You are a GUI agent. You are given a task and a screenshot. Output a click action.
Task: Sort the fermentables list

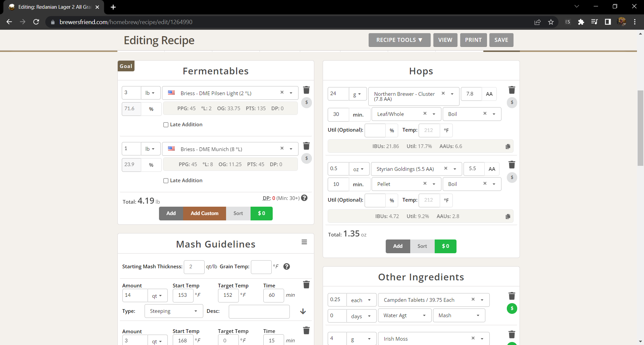(x=238, y=213)
